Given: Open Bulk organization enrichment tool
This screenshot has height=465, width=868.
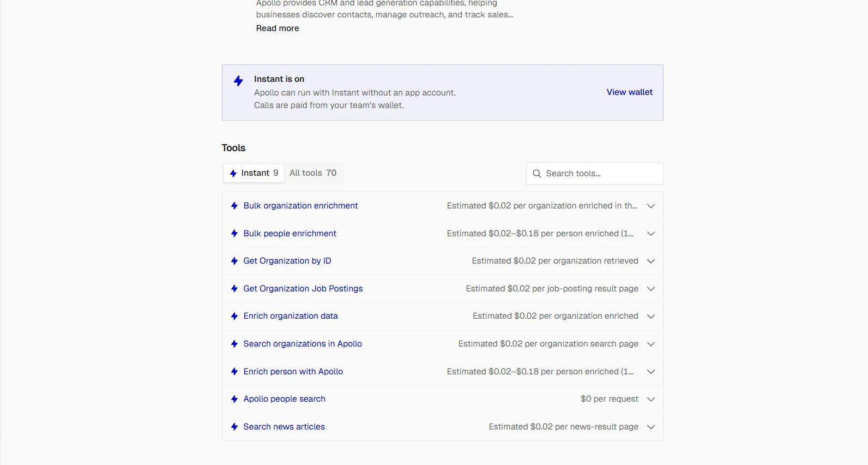Looking at the screenshot, I should 300,206.
